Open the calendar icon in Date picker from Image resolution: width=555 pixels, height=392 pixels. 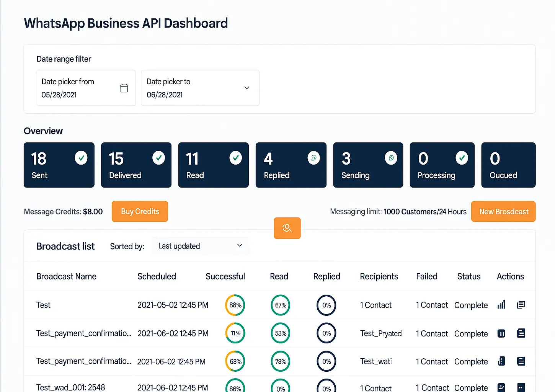point(124,88)
